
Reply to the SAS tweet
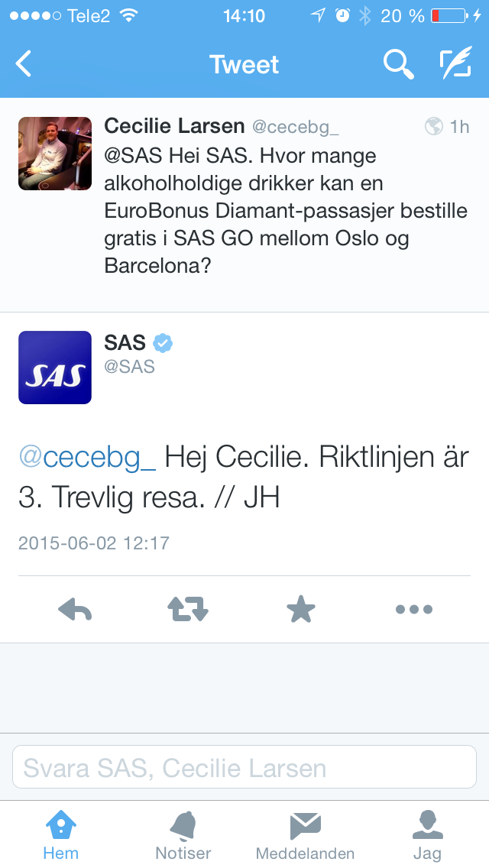tap(75, 609)
